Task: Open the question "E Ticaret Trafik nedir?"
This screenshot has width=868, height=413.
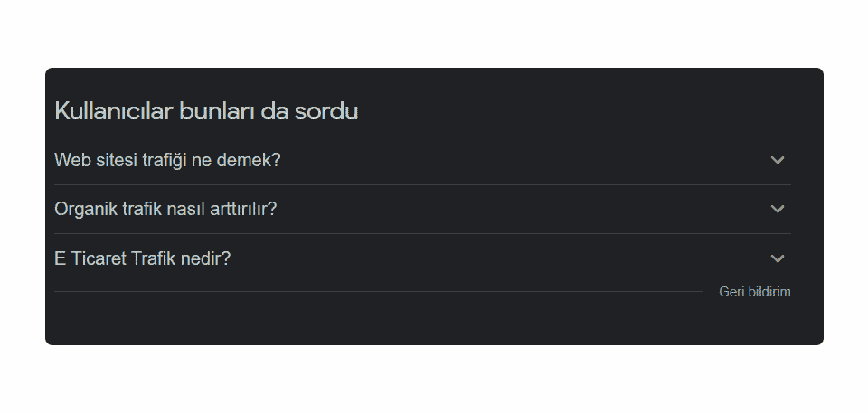Action: point(143,258)
